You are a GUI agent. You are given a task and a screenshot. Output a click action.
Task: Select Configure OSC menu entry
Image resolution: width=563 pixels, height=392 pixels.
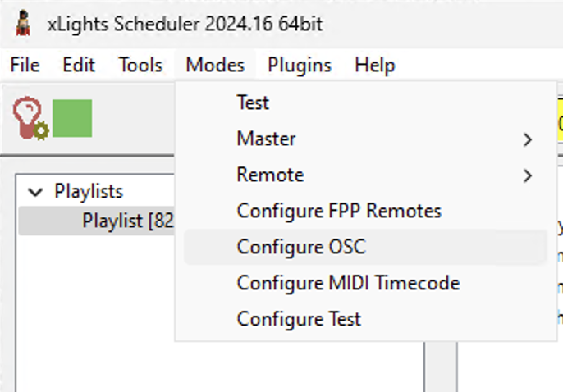pos(301,247)
